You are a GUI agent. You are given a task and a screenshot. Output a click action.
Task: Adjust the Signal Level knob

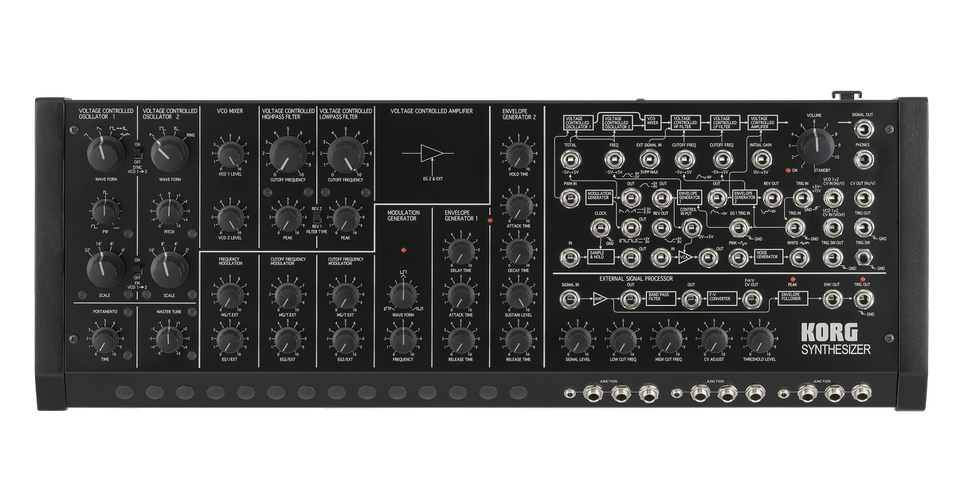click(577, 340)
